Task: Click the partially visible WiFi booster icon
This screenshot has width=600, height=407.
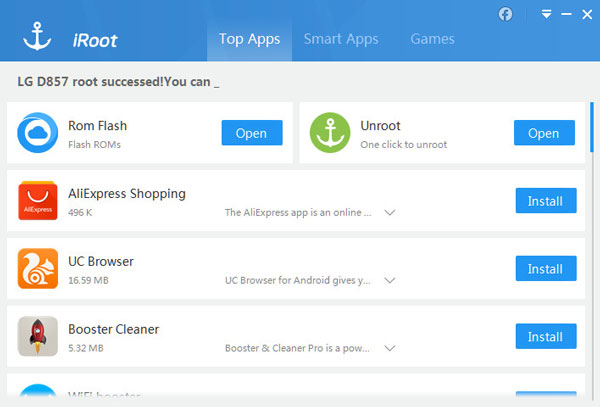Action: tap(38, 393)
